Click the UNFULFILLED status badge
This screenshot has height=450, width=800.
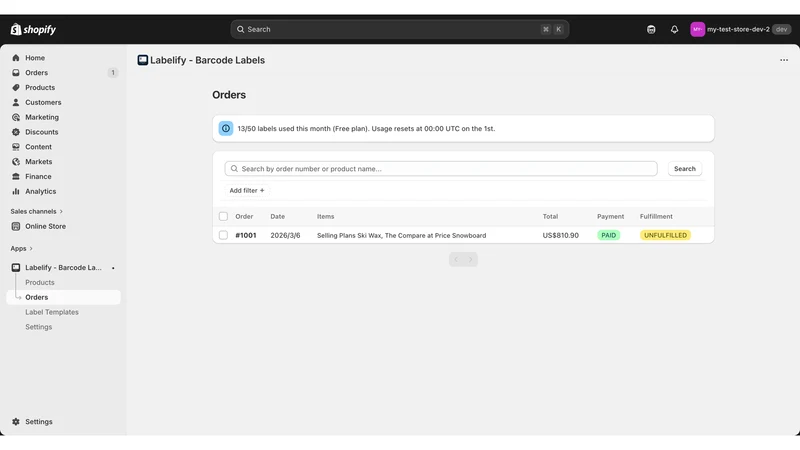(665, 235)
